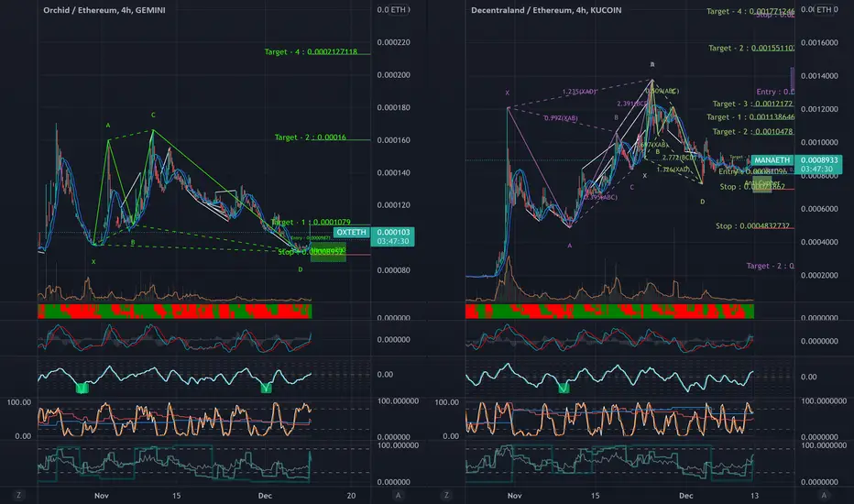Viewport: 854px width, 504px height.
Task: Click the green position box near Orchid Stop
Action: [328, 253]
